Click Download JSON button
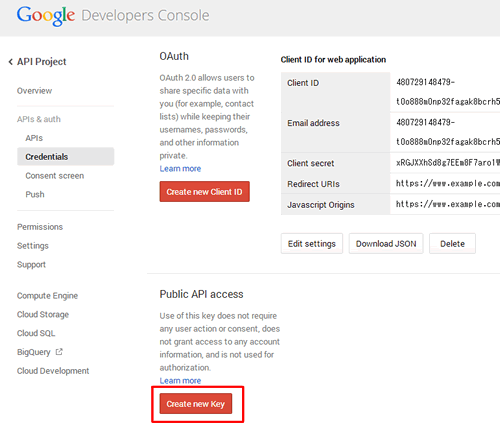Image resolution: width=500 pixels, height=442 pixels. tap(386, 244)
